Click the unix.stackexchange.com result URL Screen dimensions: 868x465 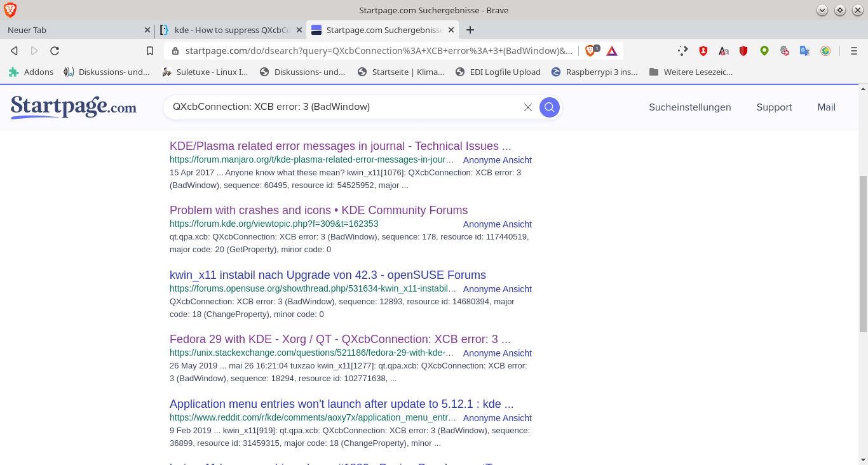coord(312,353)
